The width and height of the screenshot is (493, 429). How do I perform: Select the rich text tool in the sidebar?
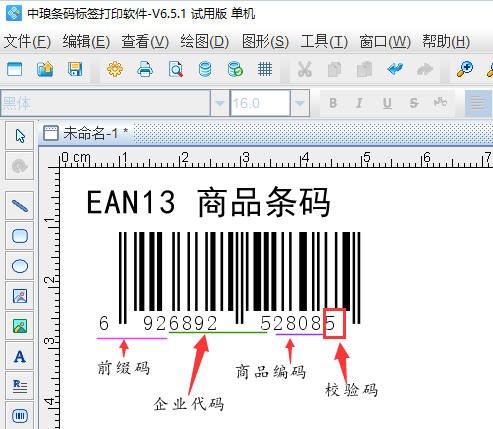pyautogui.click(x=20, y=386)
